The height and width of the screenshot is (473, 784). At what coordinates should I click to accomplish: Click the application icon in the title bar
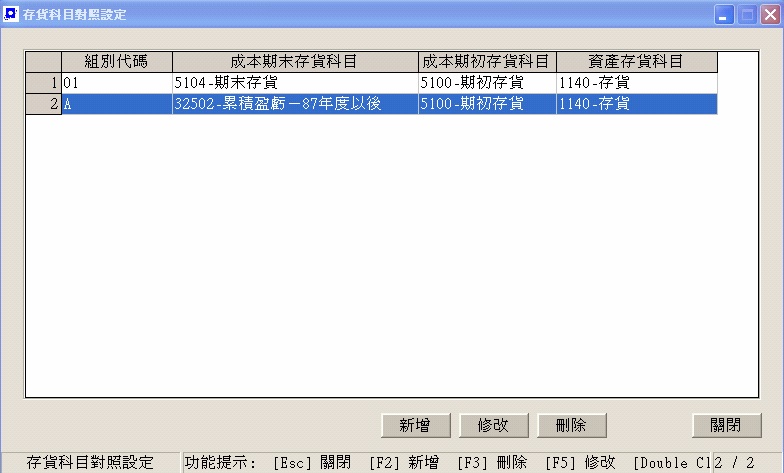point(10,14)
